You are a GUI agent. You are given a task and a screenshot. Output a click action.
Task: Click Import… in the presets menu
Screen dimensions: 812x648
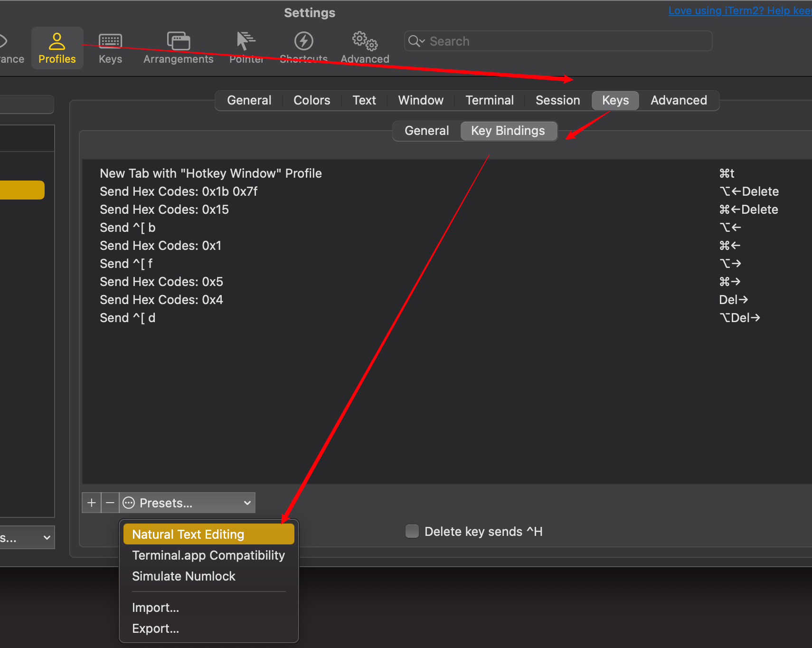pyautogui.click(x=156, y=608)
